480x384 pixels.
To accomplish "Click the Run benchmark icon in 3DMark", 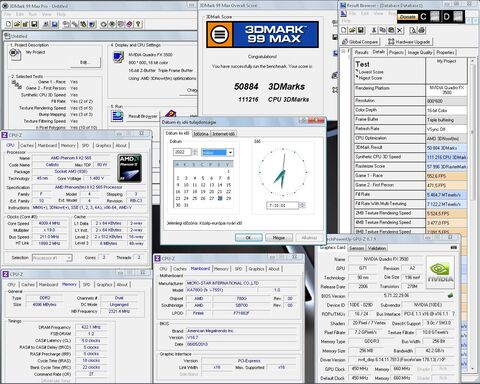I will pyautogui.click(x=117, y=116).
